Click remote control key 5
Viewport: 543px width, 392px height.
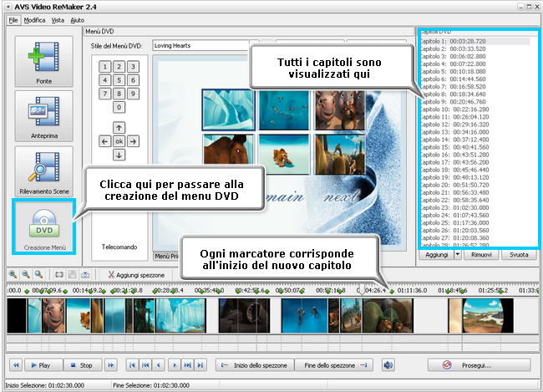point(119,80)
